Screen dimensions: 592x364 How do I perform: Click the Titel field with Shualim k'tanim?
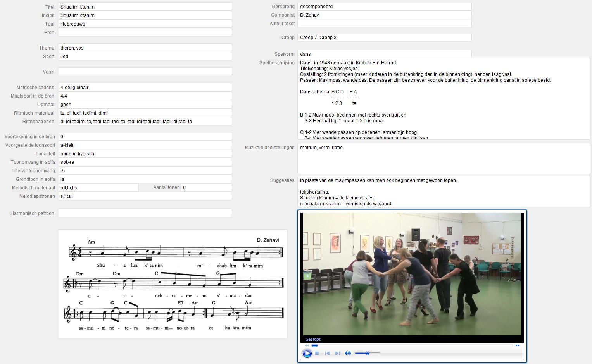point(145,7)
